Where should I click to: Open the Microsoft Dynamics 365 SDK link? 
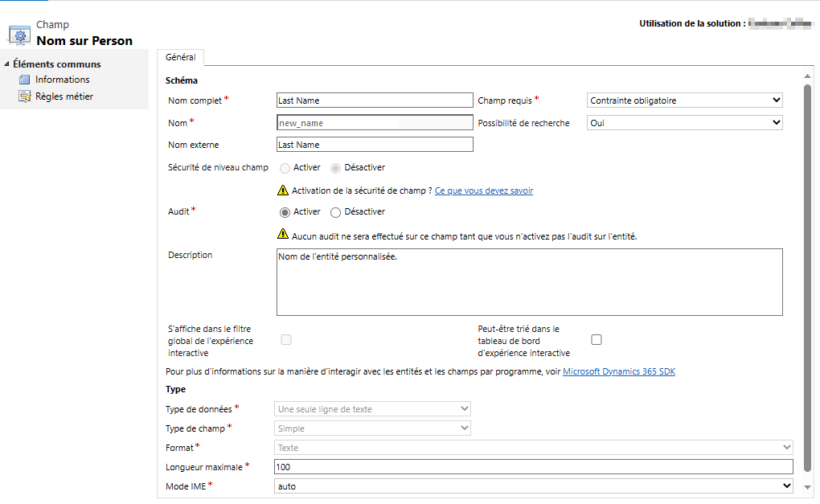pyautogui.click(x=618, y=372)
